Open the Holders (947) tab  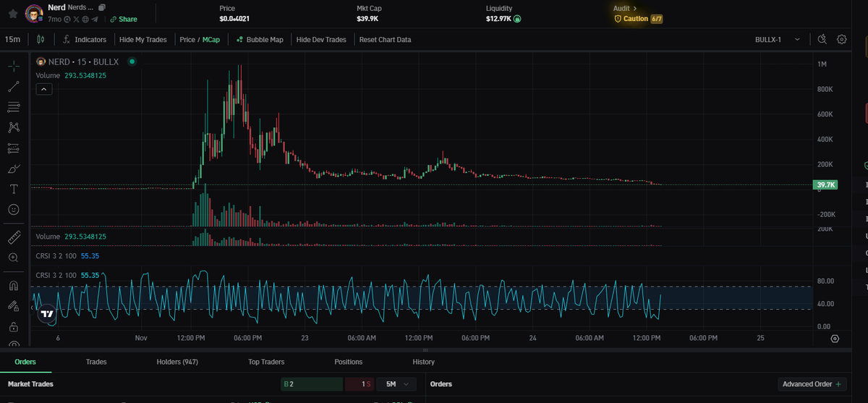click(177, 362)
